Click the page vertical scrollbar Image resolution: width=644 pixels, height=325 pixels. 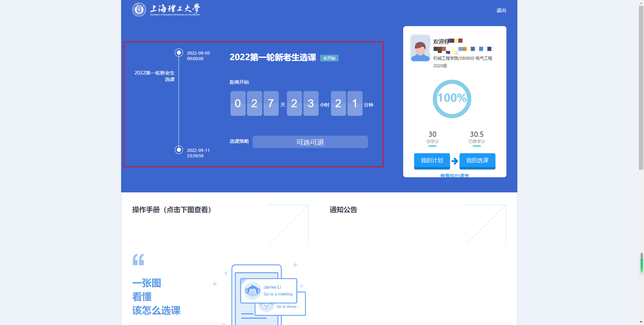(x=641, y=86)
